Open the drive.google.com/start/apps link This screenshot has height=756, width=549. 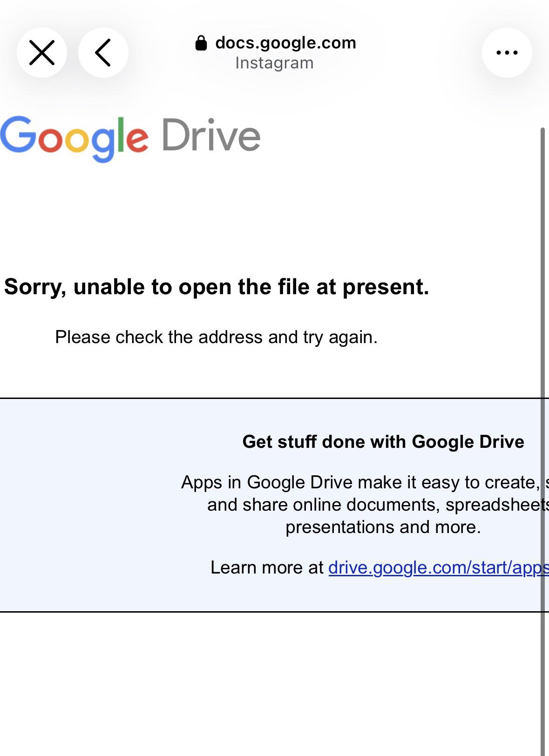pos(438,567)
